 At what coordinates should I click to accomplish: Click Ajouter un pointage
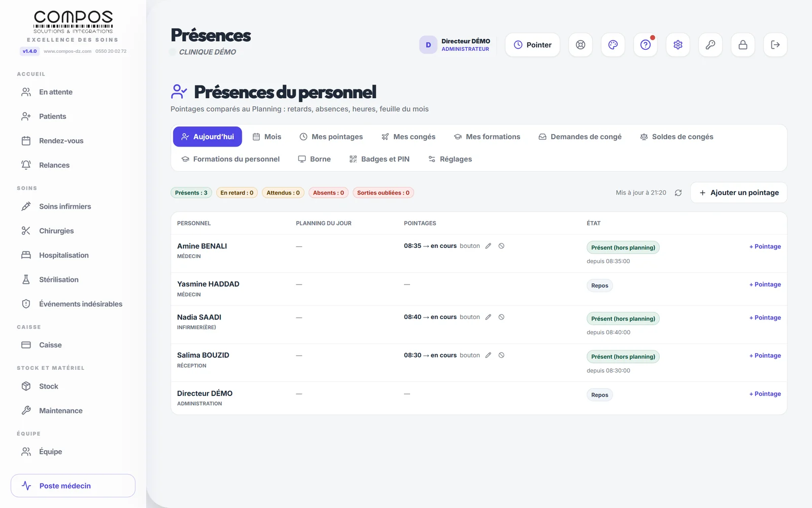[739, 193]
